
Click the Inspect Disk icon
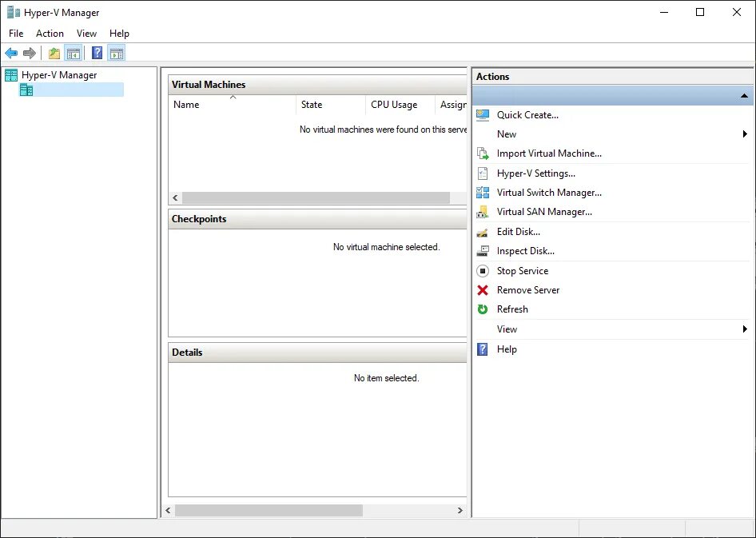coord(483,251)
